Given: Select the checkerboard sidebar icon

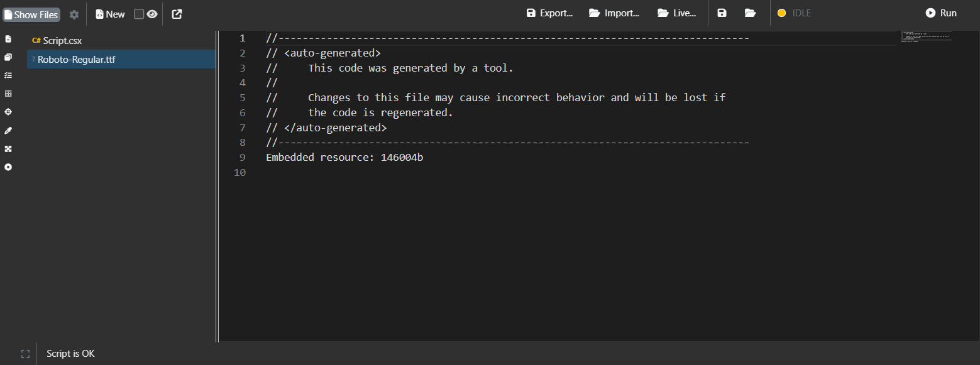Looking at the screenshot, I should click(8, 149).
